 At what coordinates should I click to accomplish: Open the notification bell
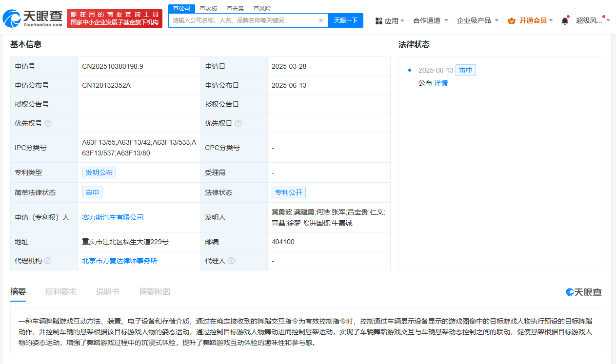(565, 20)
